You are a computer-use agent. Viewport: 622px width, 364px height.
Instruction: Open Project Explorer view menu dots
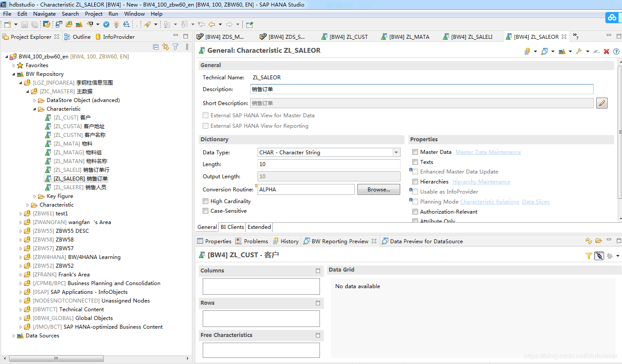[187, 47]
